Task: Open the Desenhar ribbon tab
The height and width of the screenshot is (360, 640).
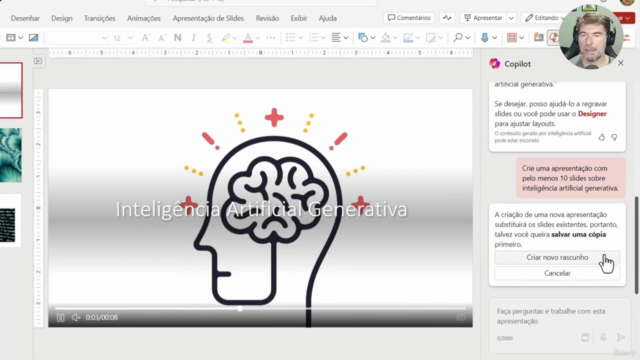Action: pos(25,18)
